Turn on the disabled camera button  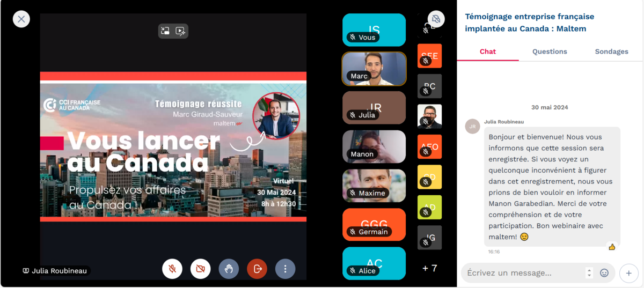(200, 269)
